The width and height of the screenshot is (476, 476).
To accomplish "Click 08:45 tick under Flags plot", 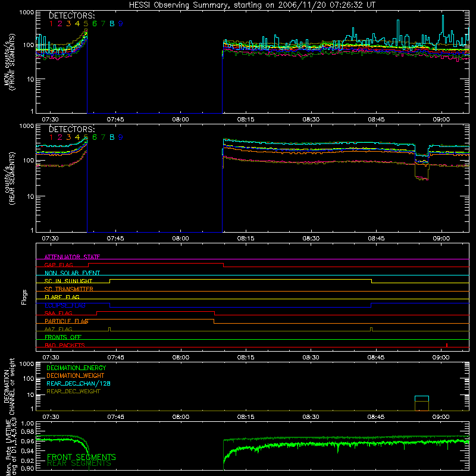I will point(376,358).
